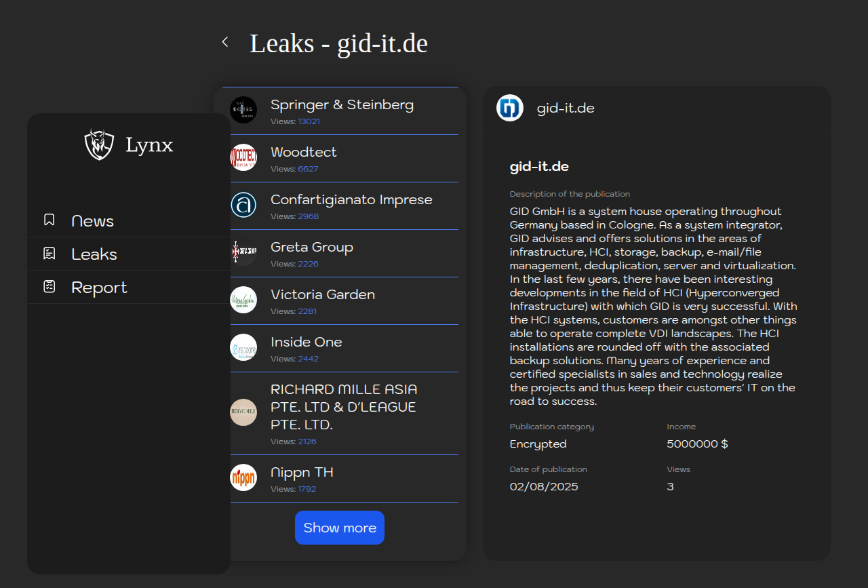Open the RICHARD MILLE ASIA entry

click(340, 413)
